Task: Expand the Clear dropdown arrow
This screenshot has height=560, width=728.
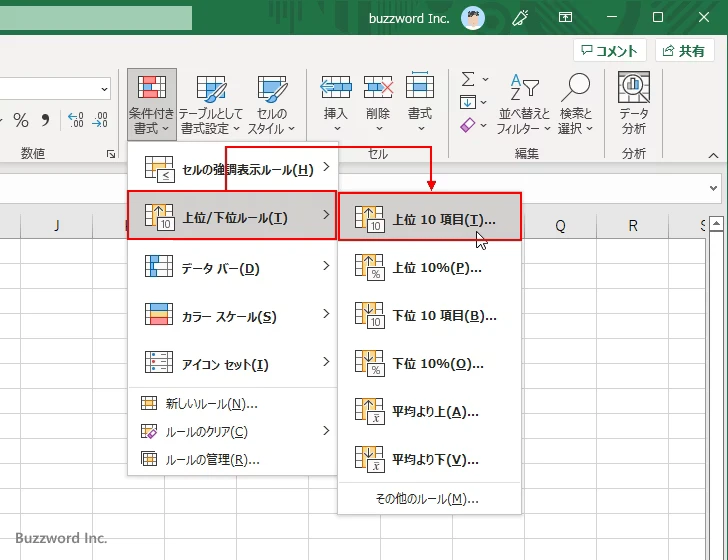Action: (484, 125)
